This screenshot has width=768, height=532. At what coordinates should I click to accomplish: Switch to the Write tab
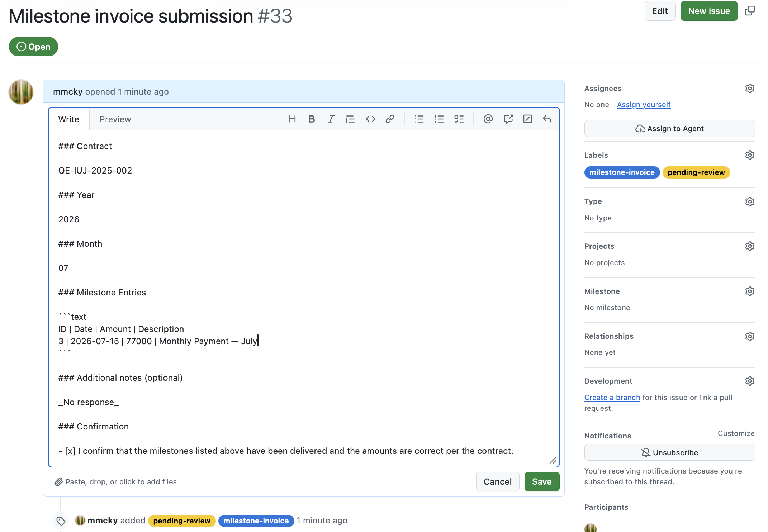pyautogui.click(x=69, y=119)
